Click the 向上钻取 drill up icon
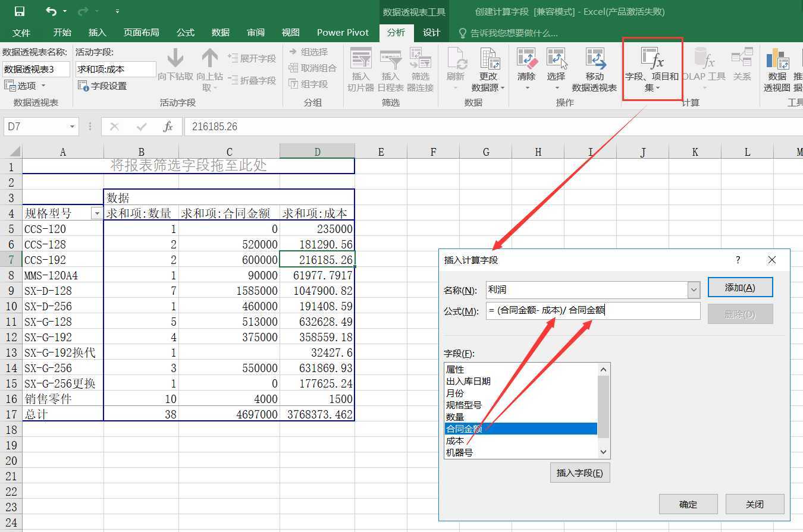This screenshot has width=803, height=532. click(x=209, y=58)
